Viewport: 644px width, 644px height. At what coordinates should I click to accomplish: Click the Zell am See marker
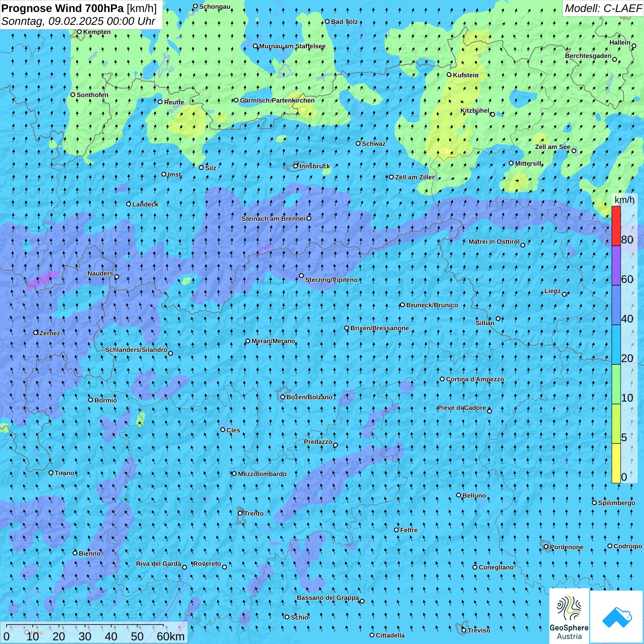point(574,151)
